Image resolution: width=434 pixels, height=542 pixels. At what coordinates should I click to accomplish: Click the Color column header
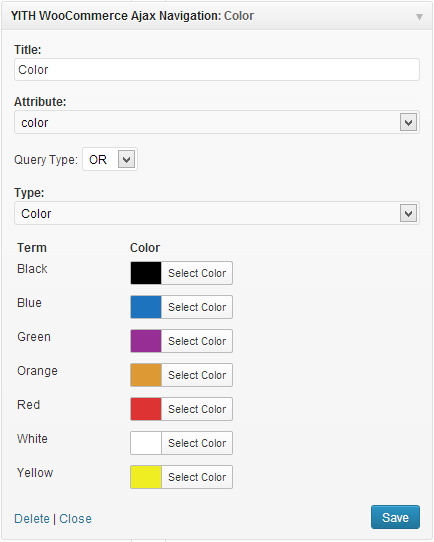click(x=145, y=248)
